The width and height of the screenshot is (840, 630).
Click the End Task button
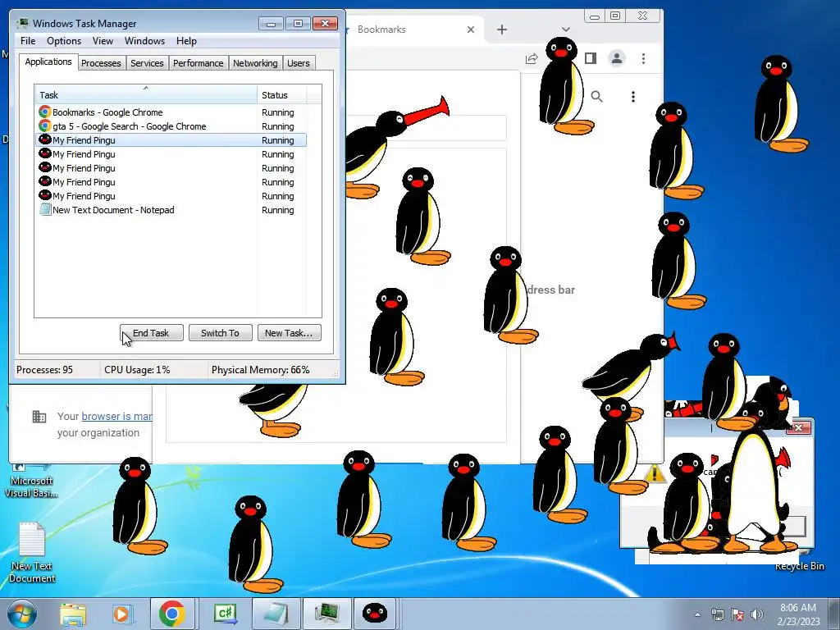point(151,333)
